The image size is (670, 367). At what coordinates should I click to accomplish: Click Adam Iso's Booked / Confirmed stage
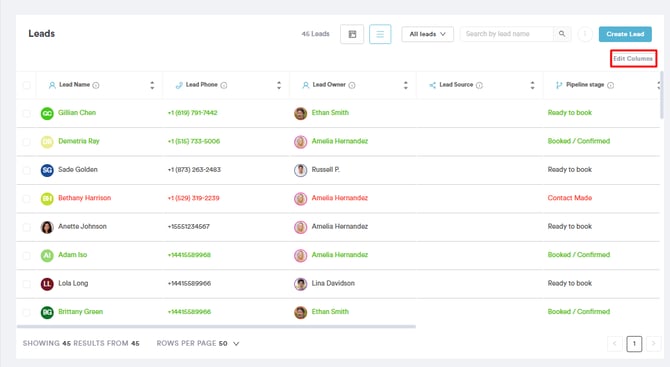579,255
